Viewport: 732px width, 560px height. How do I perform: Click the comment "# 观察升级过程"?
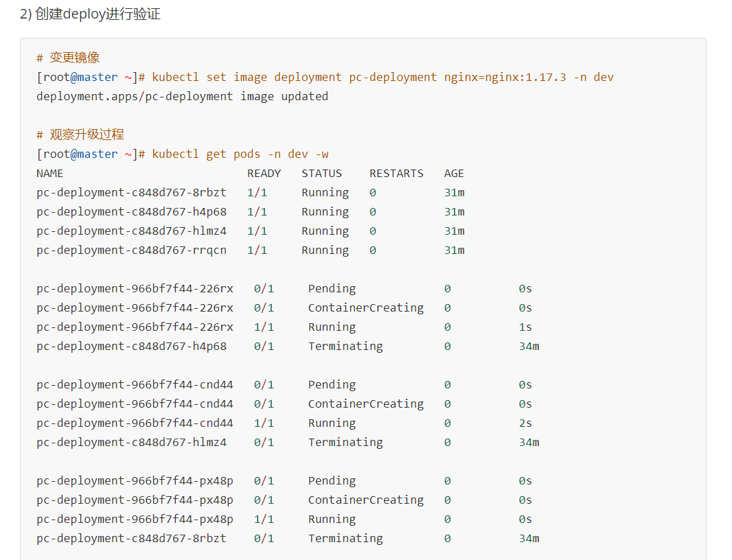80,135
